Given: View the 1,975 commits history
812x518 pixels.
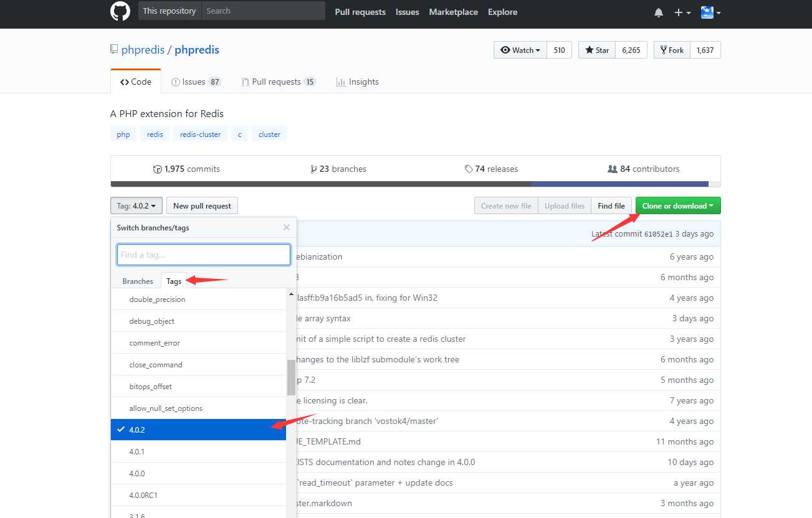Looking at the screenshot, I should (186, 169).
